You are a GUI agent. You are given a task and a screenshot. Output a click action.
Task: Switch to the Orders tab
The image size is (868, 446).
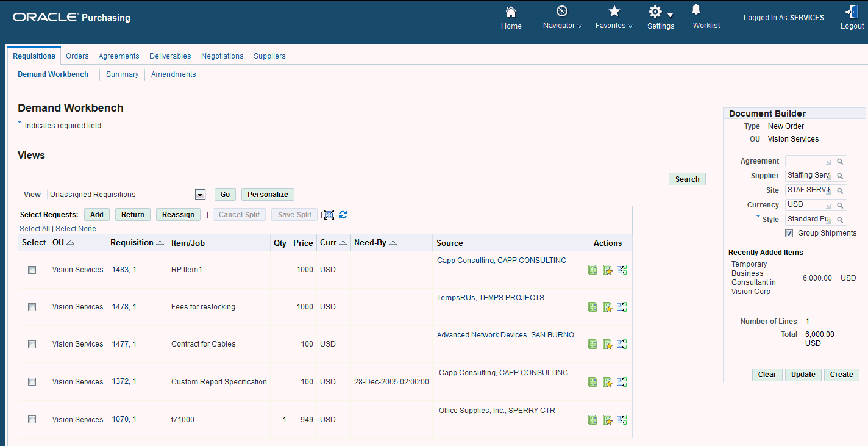[x=77, y=56]
